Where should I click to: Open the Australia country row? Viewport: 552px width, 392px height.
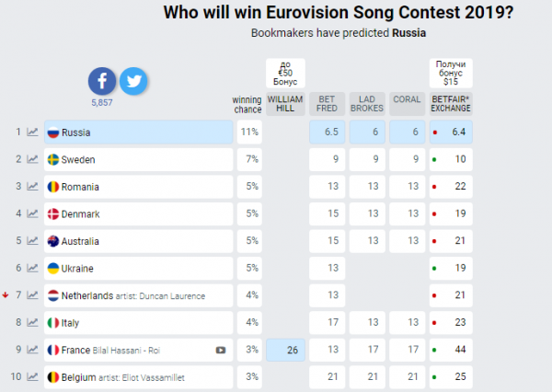pos(138,241)
